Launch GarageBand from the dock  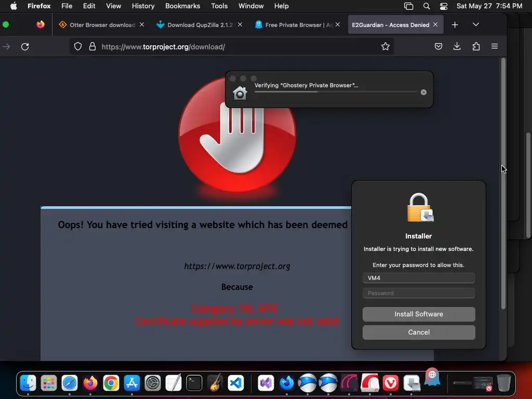(215, 383)
